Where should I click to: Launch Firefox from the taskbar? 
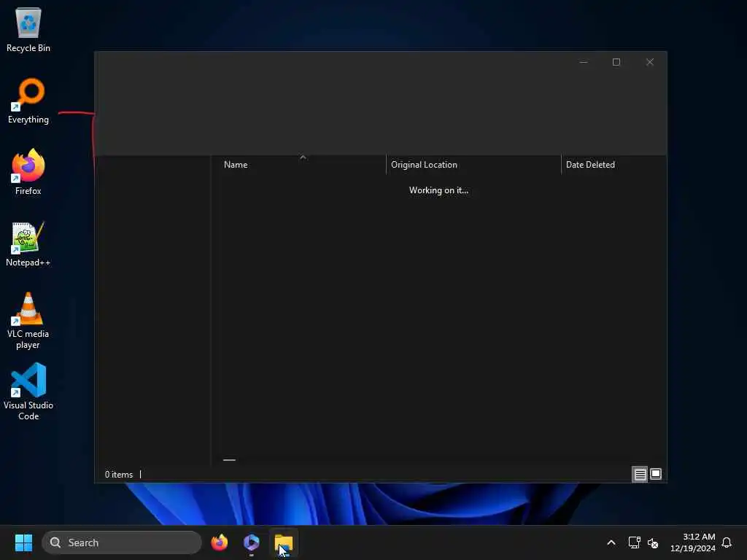point(220,542)
